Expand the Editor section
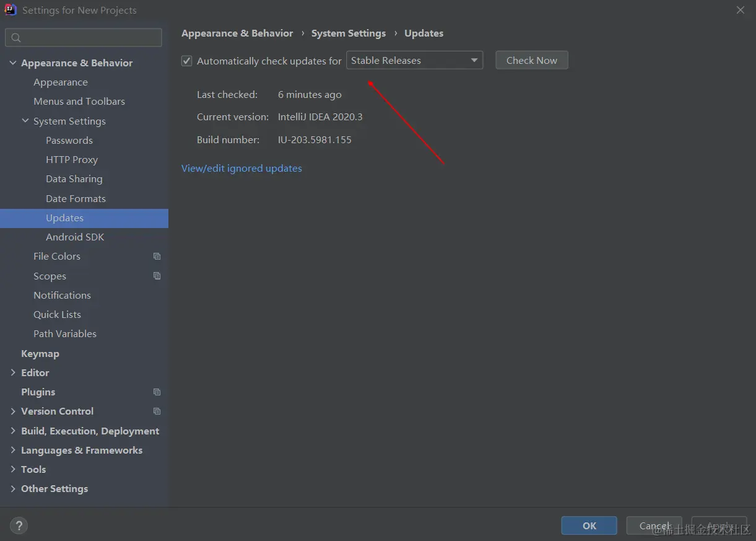 pos(13,372)
